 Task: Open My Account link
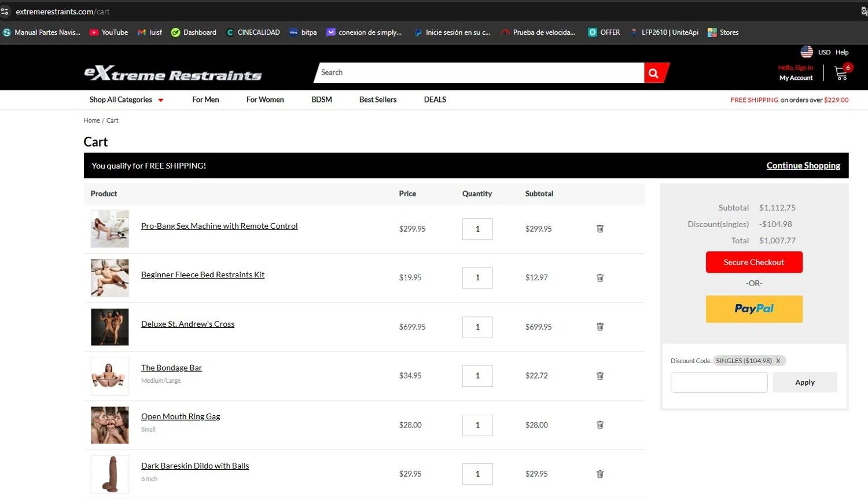click(796, 78)
